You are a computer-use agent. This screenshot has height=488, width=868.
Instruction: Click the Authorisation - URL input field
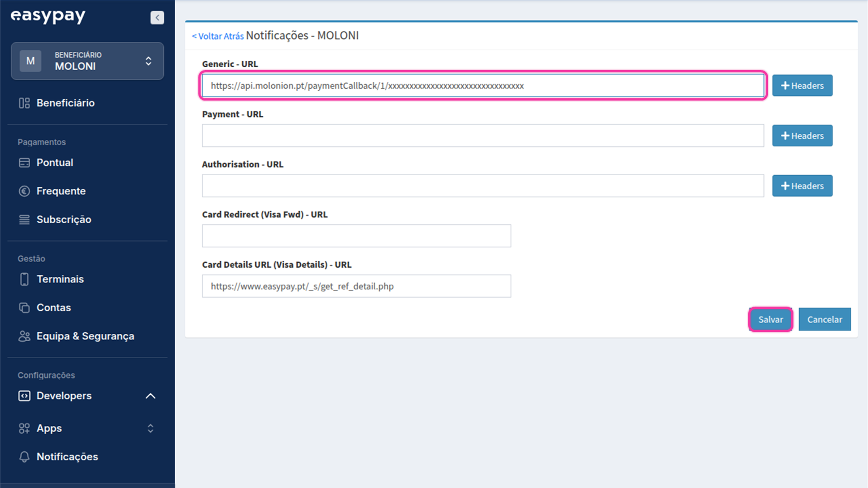click(x=483, y=186)
